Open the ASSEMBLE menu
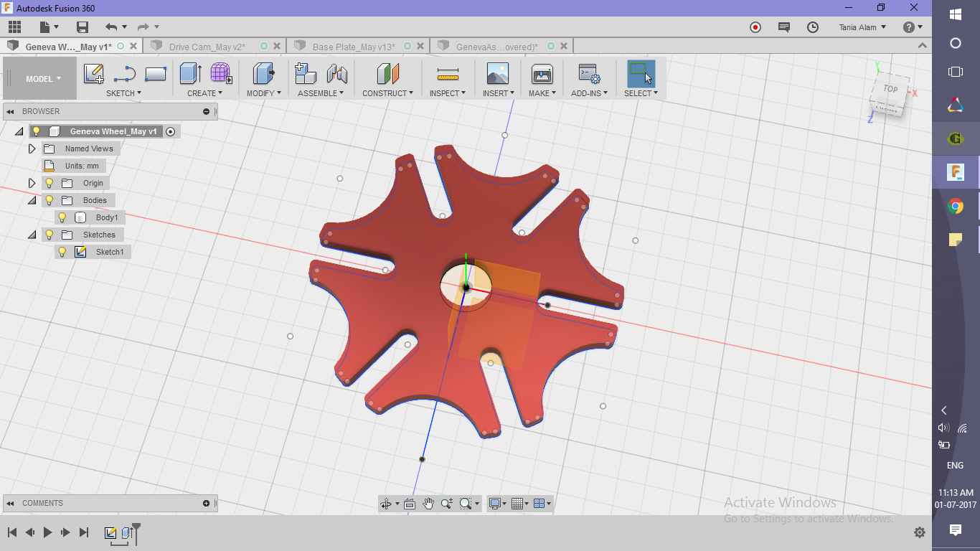Screen dimensions: 980x551 [x=320, y=93]
